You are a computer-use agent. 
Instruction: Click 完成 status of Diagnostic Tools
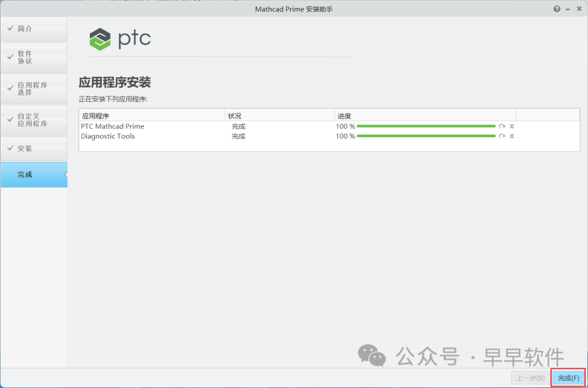[x=238, y=136]
